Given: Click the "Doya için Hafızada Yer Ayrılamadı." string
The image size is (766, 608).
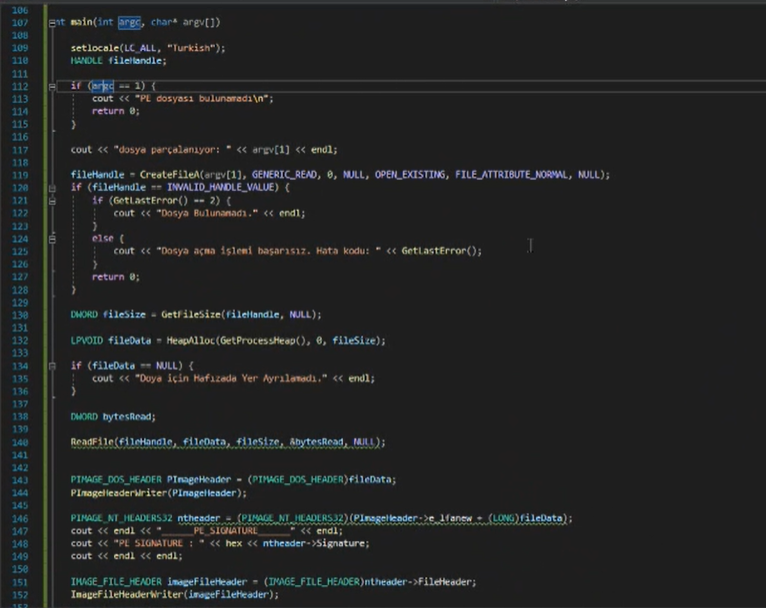Looking at the screenshot, I should (x=231, y=378).
